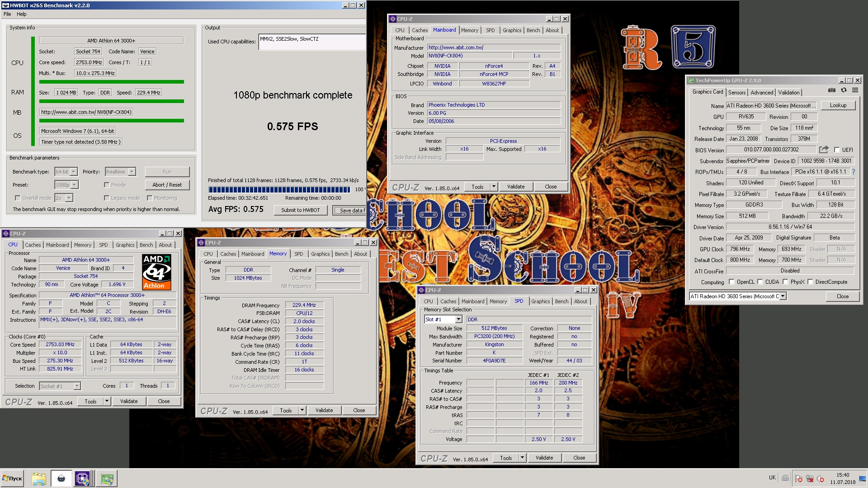Click the CPU-Z Memory window title icon
Viewport: 868px width, 488px height.
(201, 243)
